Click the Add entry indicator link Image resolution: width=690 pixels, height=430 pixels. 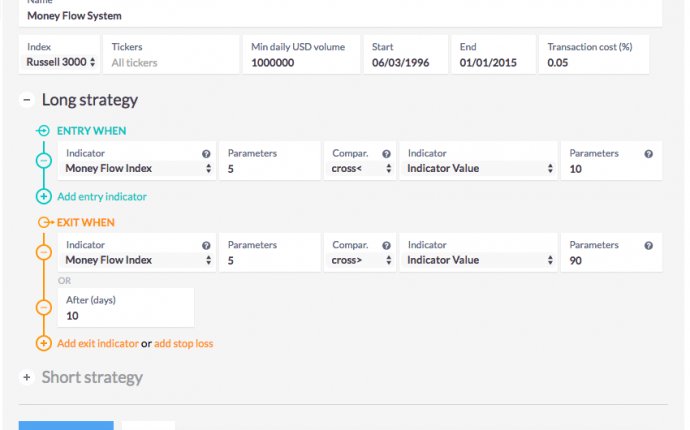coord(102,196)
